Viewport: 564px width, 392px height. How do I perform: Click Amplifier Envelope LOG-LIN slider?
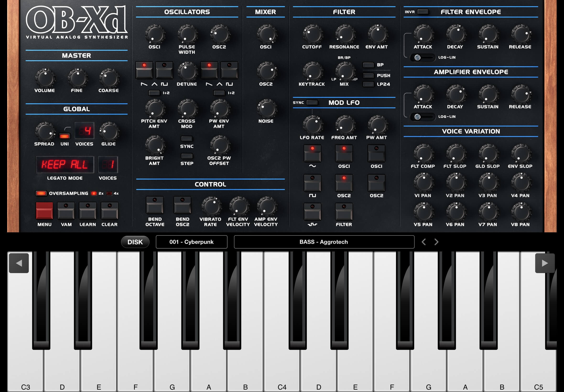point(423,117)
